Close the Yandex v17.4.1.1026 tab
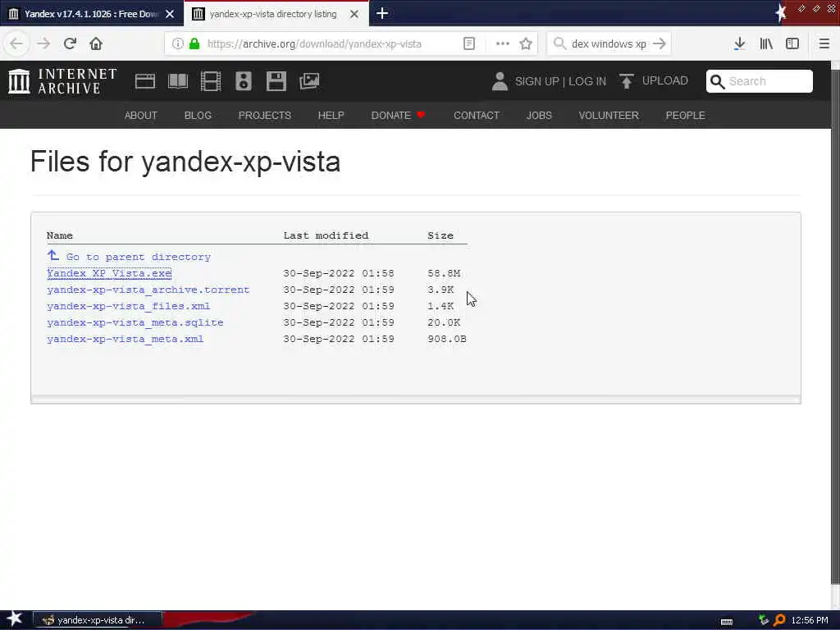 tap(170, 14)
